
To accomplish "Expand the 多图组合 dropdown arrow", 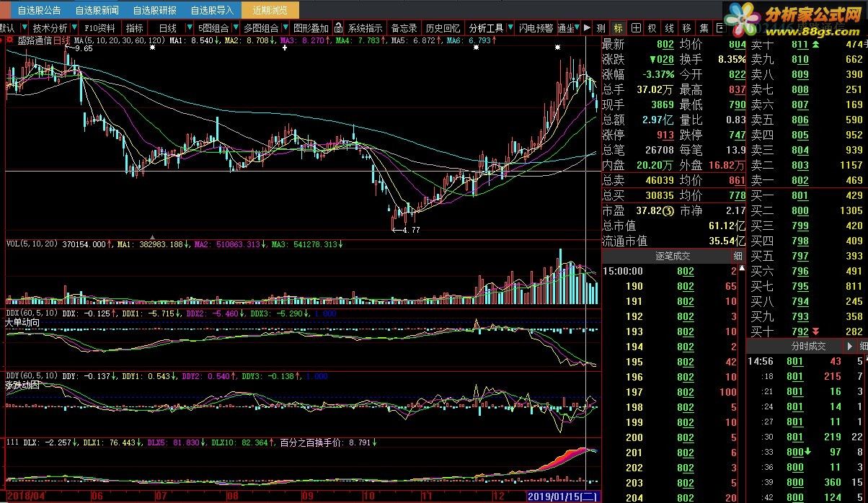I will point(284,28).
